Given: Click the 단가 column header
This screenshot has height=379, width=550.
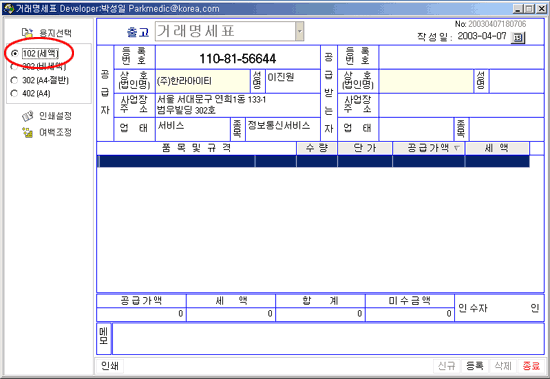Looking at the screenshot, I should tap(365, 148).
